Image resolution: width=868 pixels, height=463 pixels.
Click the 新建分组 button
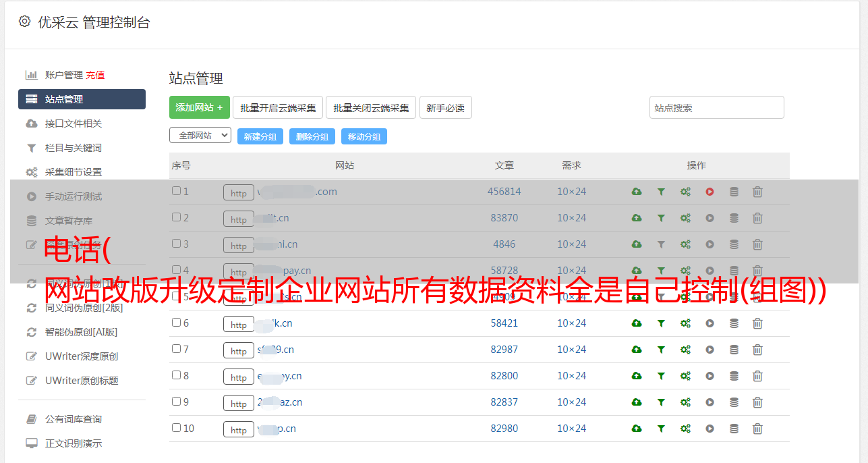[260, 136]
